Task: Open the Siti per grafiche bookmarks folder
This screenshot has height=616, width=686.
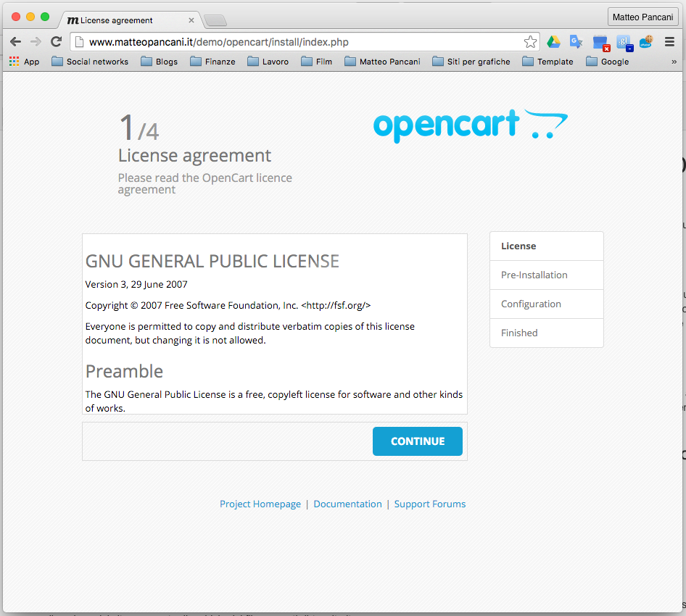Action: 471,62
